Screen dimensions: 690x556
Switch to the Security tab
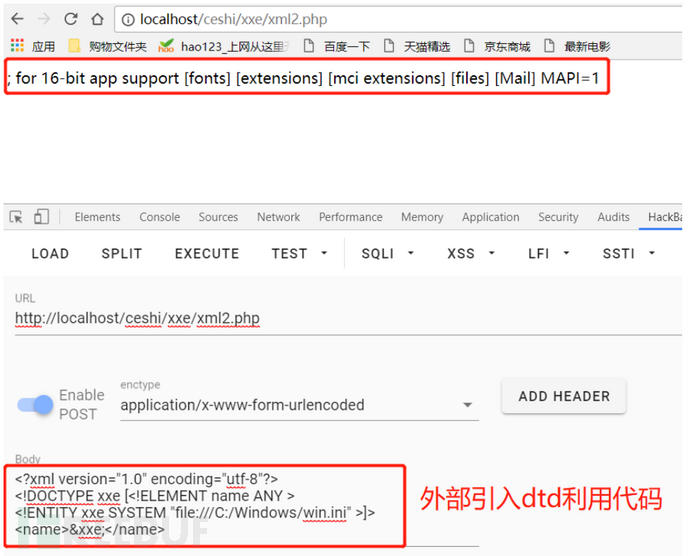[558, 217]
